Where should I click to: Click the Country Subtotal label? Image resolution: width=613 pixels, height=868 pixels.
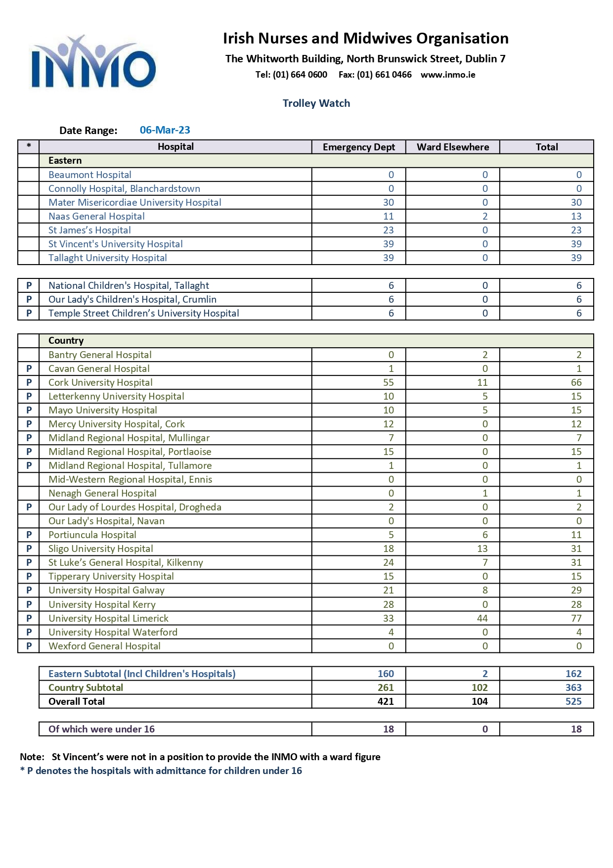(86, 687)
